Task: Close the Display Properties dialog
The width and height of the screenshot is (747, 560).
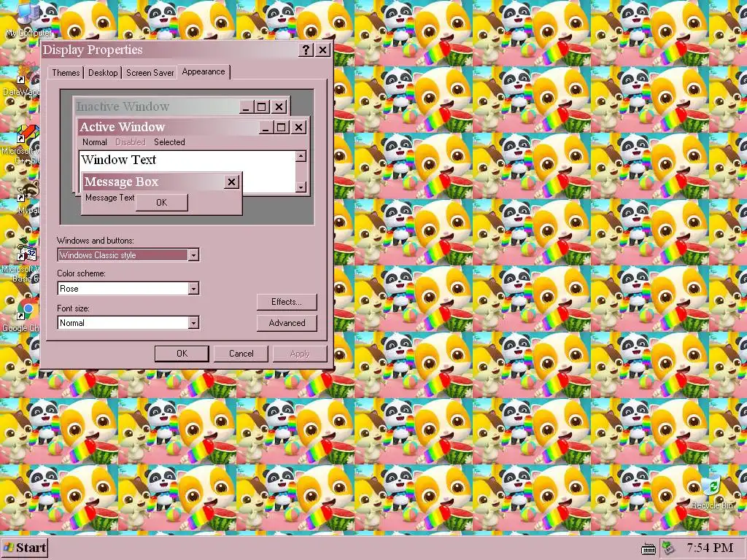Action: pos(322,50)
